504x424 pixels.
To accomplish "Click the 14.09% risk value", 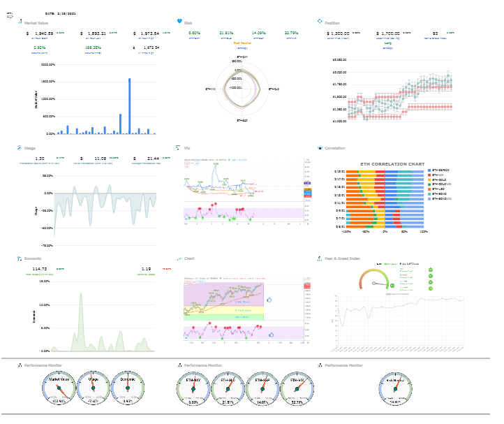I will [x=258, y=33].
